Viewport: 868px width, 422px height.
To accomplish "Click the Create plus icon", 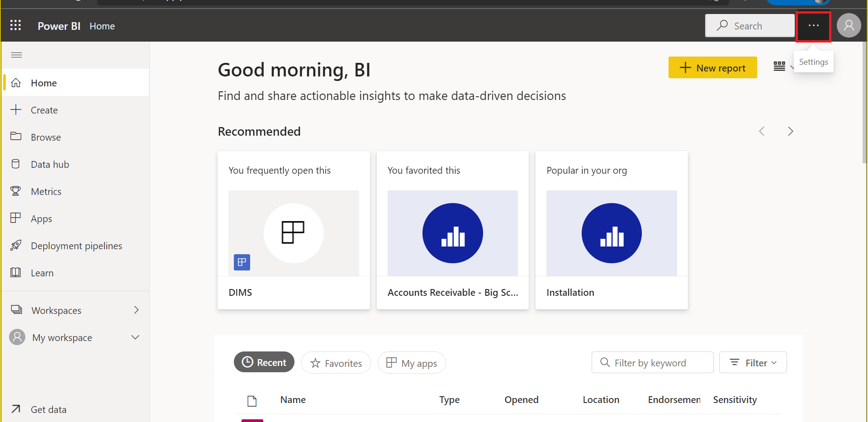I will [x=16, y=110].
